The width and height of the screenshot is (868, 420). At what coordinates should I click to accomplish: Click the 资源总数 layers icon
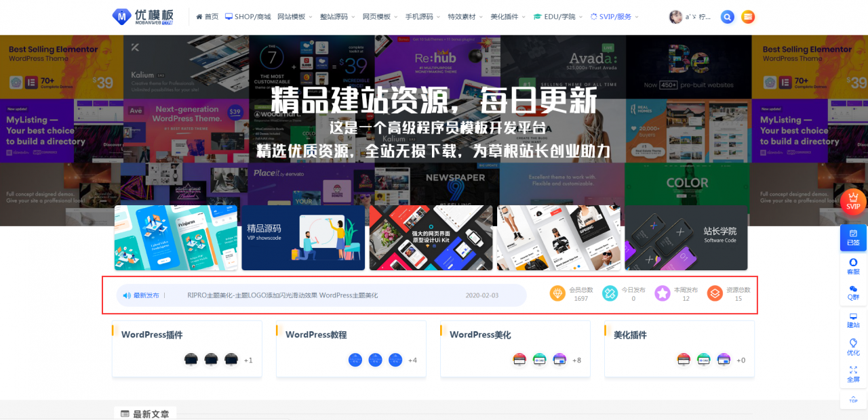pos(715,293)
